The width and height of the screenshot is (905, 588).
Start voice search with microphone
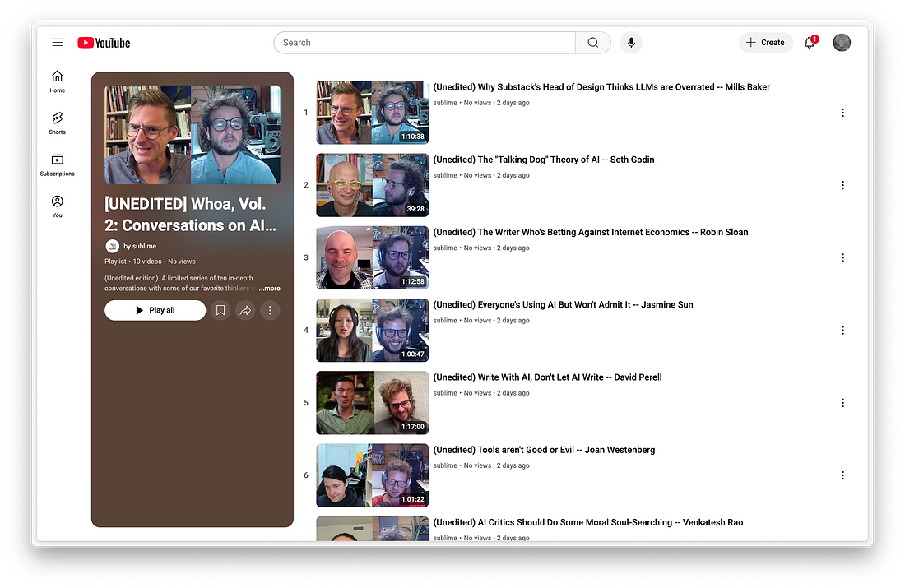[631, 43]
